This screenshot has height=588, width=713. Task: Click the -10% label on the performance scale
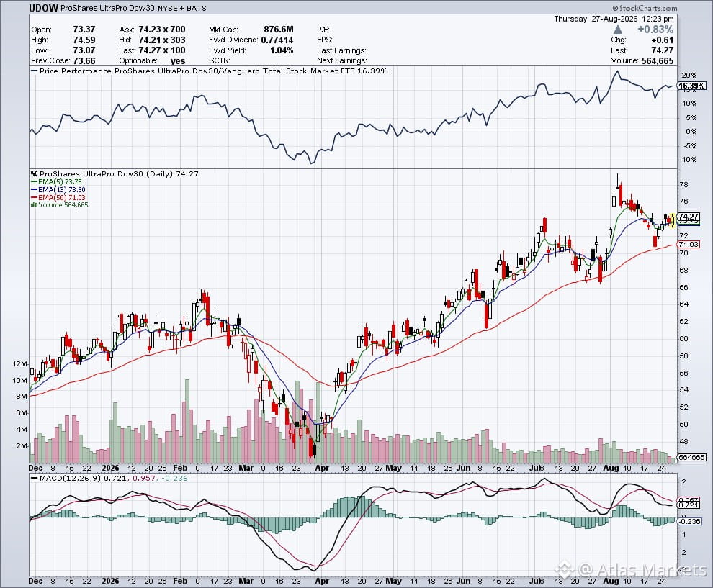click(x=689, y=160)
